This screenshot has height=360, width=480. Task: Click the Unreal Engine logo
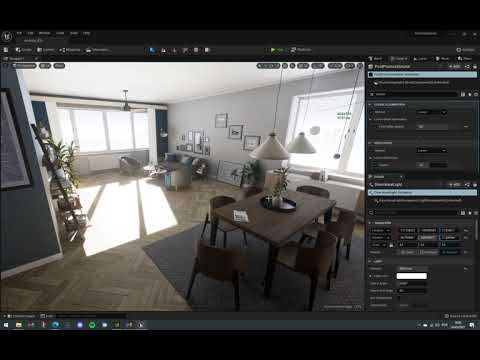(x=7, y=36)
